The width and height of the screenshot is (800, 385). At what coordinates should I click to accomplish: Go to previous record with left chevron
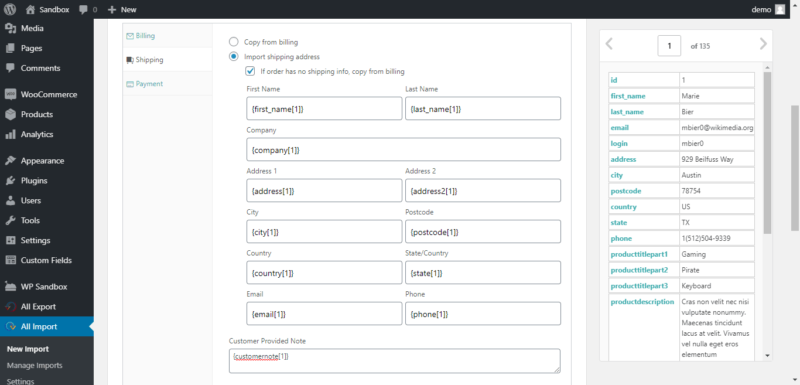(609, 44)
